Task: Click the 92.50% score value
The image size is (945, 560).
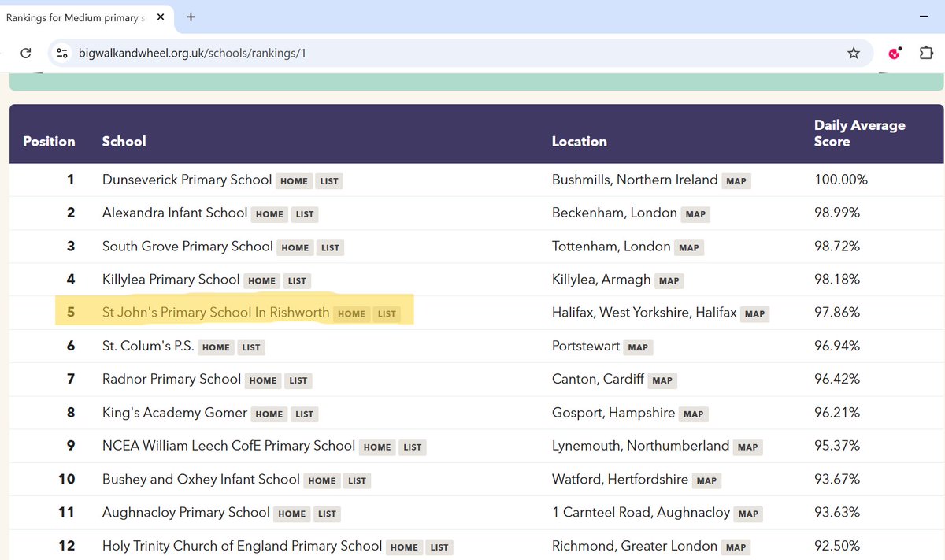Action: [x=837, y=545]
